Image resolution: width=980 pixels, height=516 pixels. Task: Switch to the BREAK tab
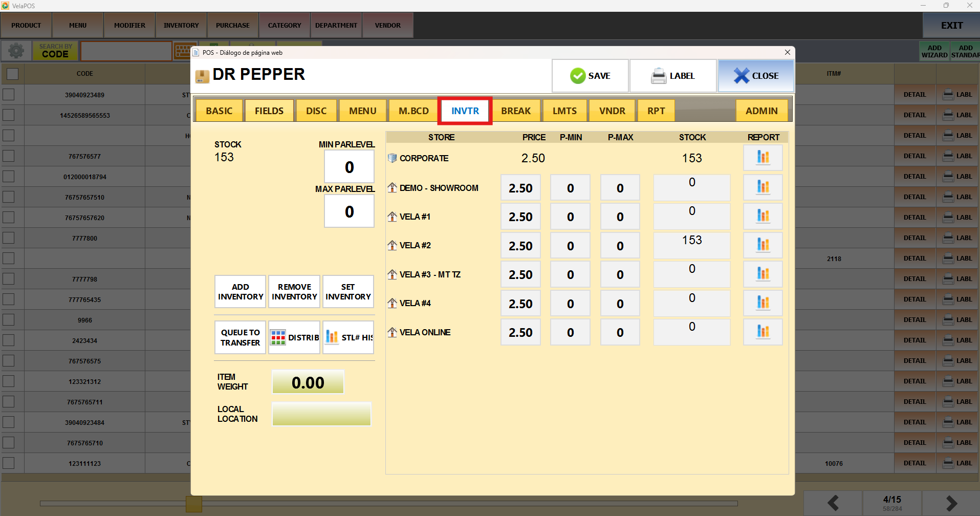click(516, 111)
